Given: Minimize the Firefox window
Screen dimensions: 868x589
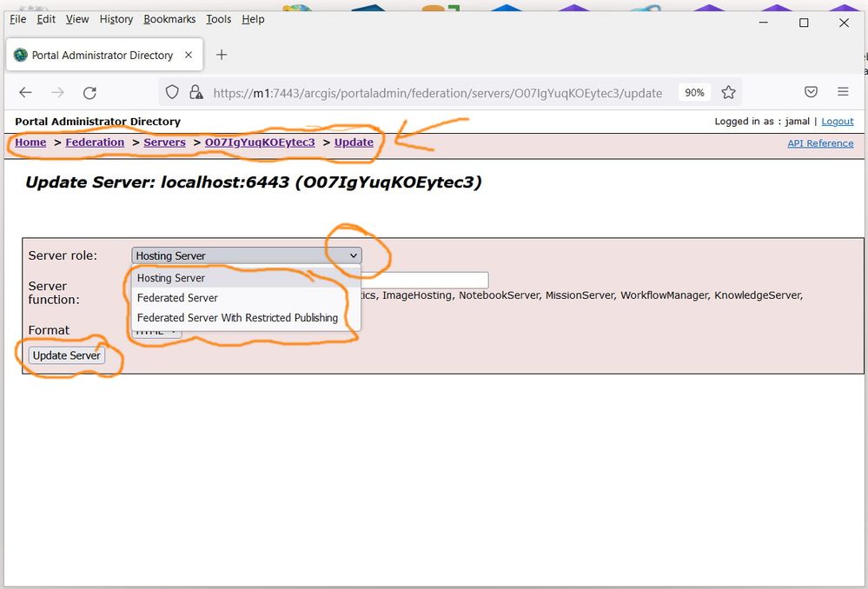Looking at the screenshot, I should click(764, 23).
